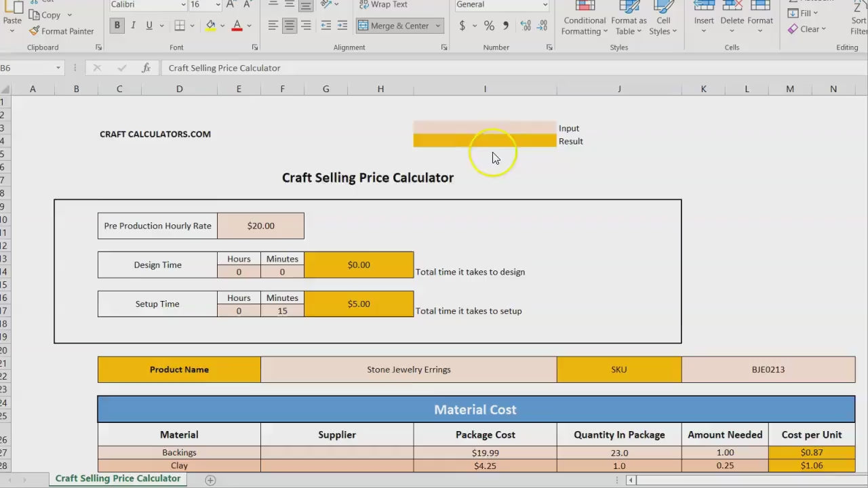The width and height of the screenshot is (868, 488).
Task: Select the Pre Production Hourly Rate $20.00 cell
Action: click(x=260, y=226)
